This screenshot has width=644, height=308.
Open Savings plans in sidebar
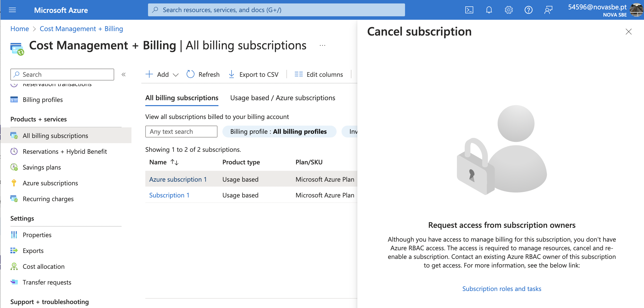click(x=42, y=167)
